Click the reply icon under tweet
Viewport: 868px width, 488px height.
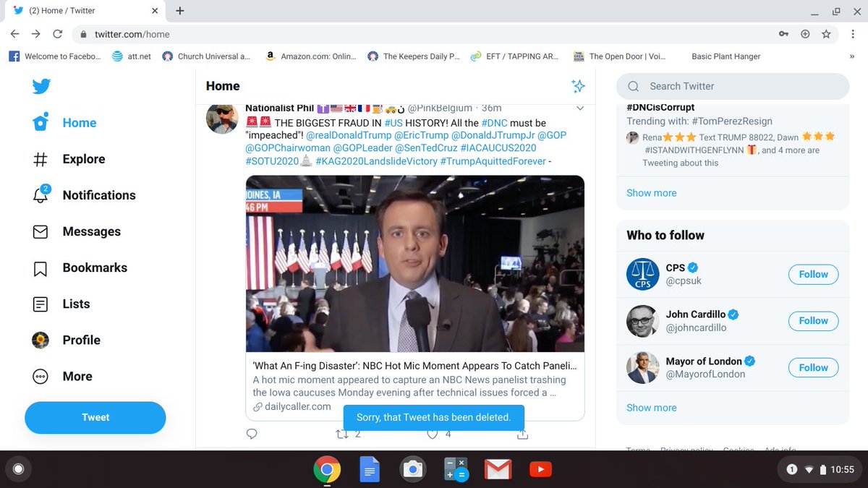click(x=252, y=434)
